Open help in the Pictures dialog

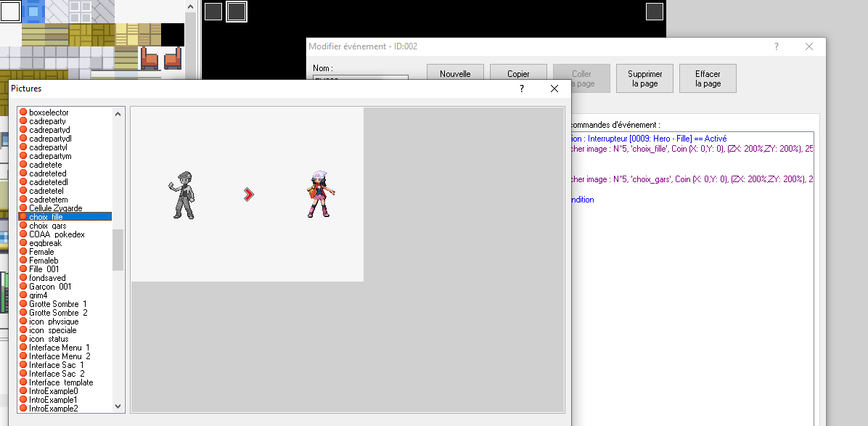point(522,89)
